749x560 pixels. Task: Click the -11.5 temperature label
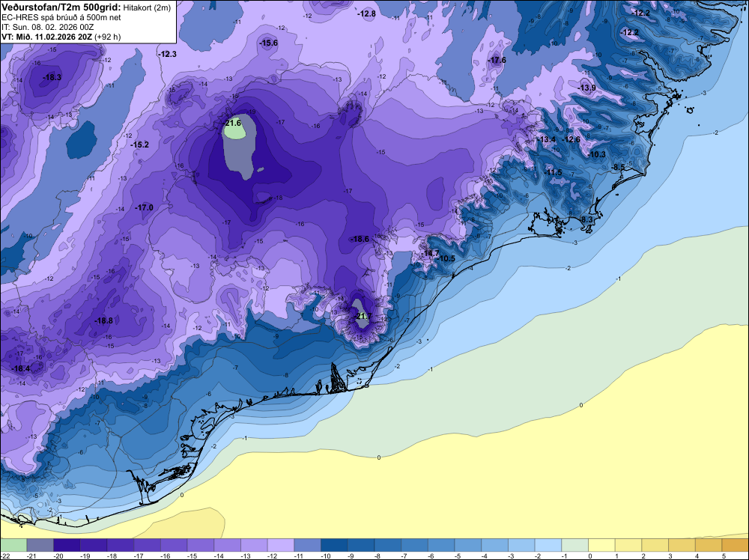point(554,172)
